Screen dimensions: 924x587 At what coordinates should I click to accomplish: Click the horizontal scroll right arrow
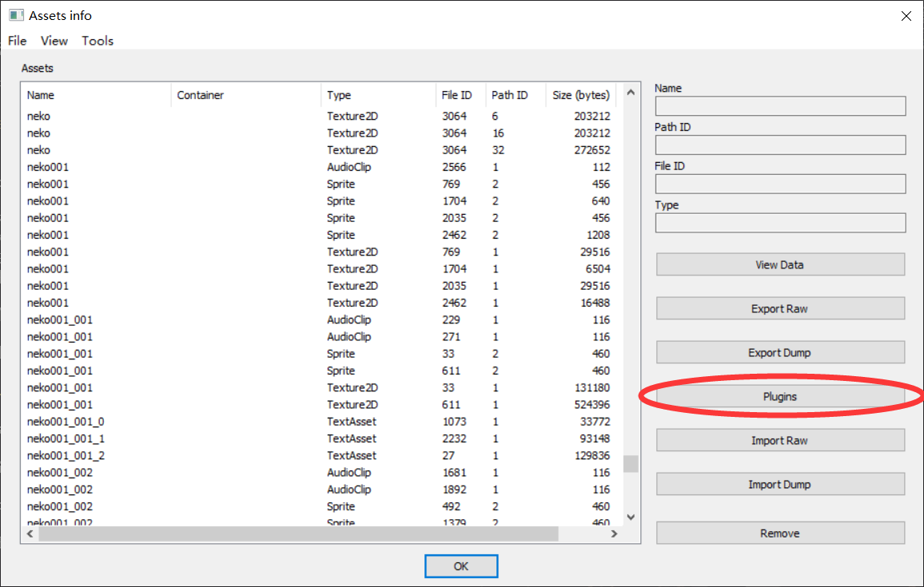(x=614, y=533)
